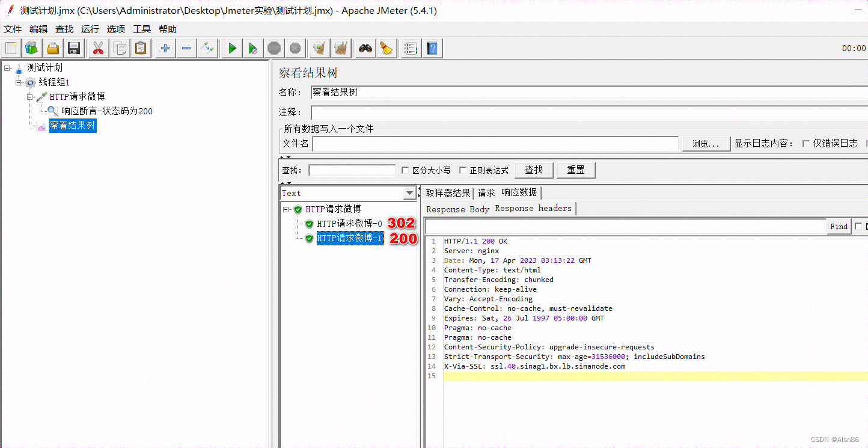Click the 名称 input field
This screenshot has width=868, height=448.
tap(589, 93)
